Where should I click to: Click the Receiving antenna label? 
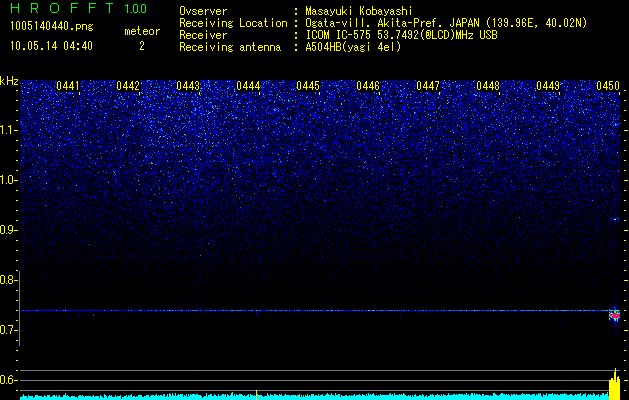click(230, 47)
